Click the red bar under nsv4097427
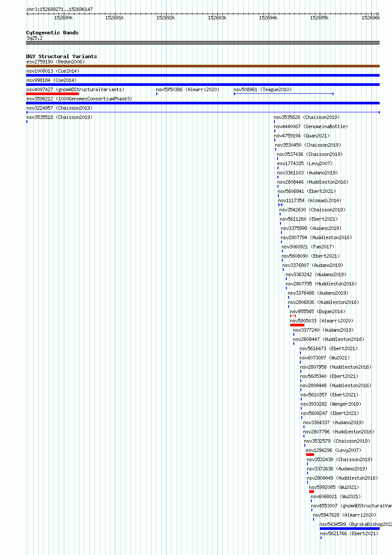392x555 pixels. coord(52,94)
